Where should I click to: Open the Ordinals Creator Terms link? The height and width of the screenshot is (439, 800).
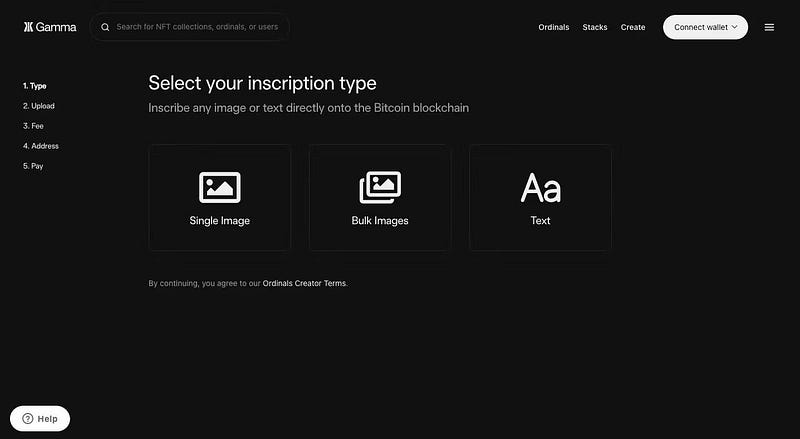(304, 283)
